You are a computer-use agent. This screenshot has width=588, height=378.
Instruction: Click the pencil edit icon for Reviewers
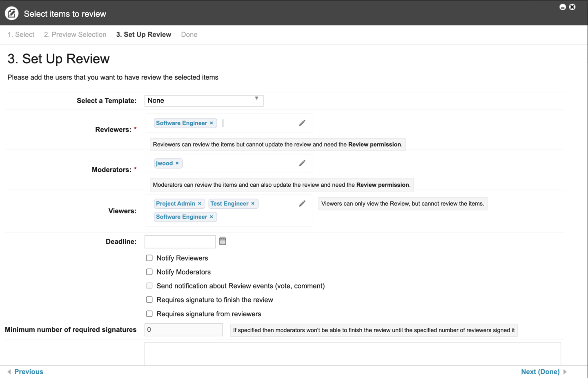302,123
